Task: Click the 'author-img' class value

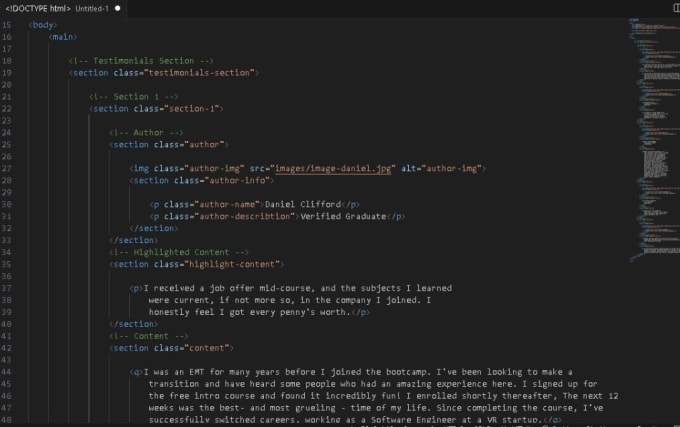Action: pyautogui.click(x=214, y=169)
